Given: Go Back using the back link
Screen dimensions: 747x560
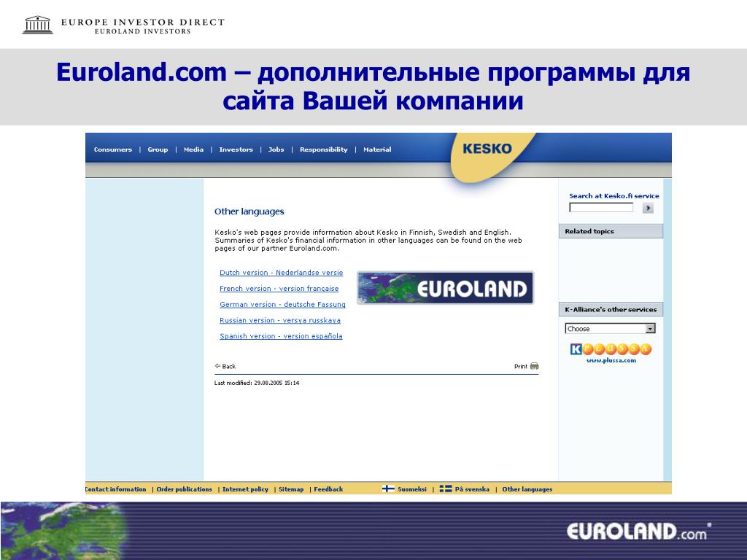Looking at the screenshot, I should click(x=225, y=366).
